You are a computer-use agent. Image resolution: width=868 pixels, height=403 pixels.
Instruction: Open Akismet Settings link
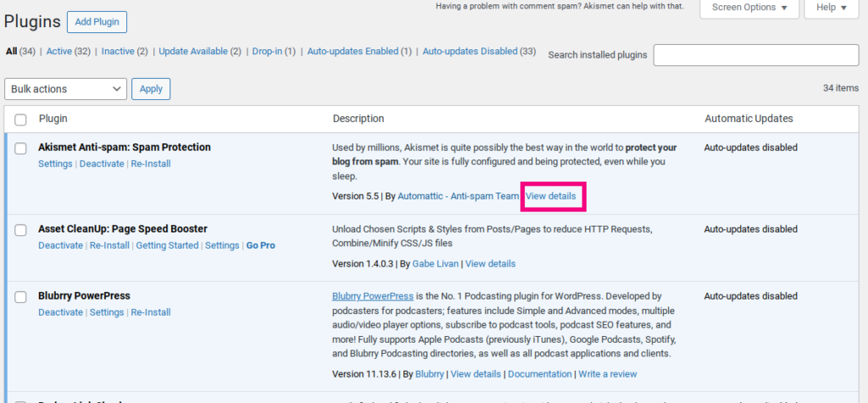click(x=55, y=164)
